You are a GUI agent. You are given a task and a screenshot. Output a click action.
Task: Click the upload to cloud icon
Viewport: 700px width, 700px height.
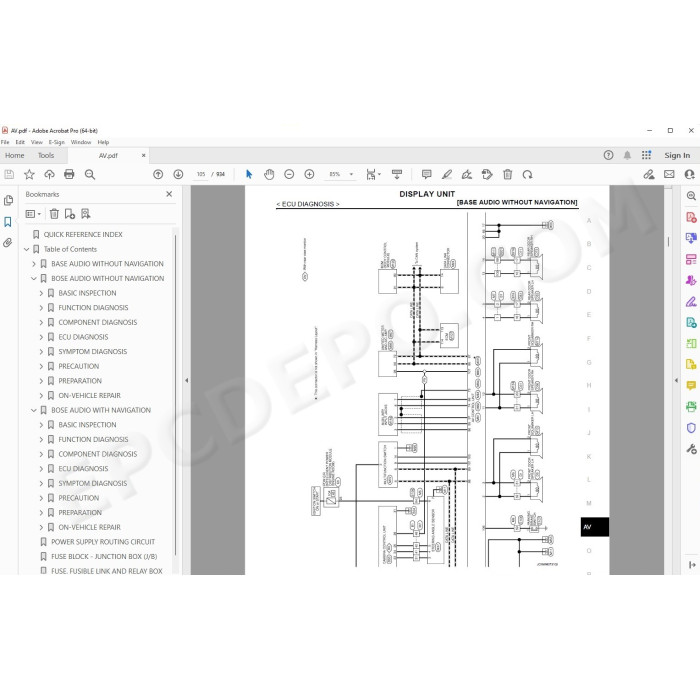pos(49,175)
